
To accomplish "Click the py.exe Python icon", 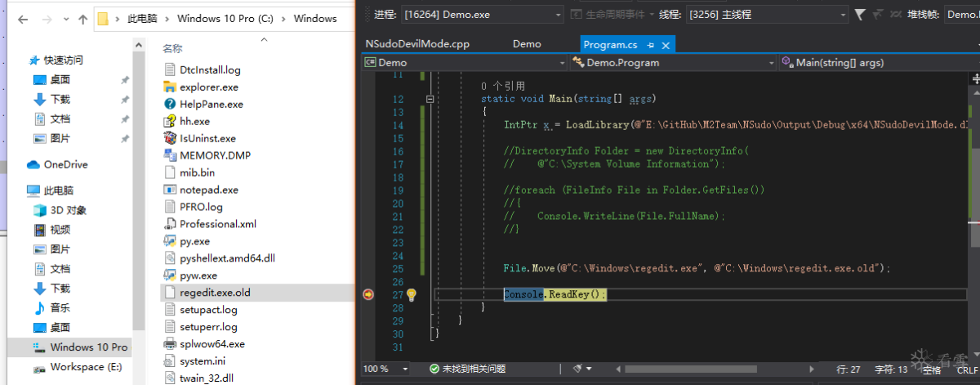I will (170, 241).
